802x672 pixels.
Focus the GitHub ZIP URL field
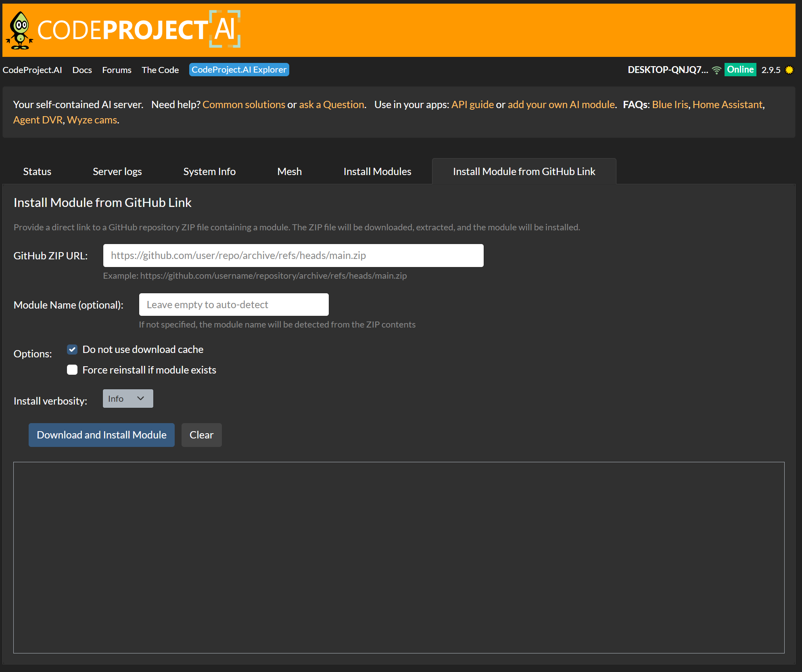pyautogui.click(x=293, y=255)
